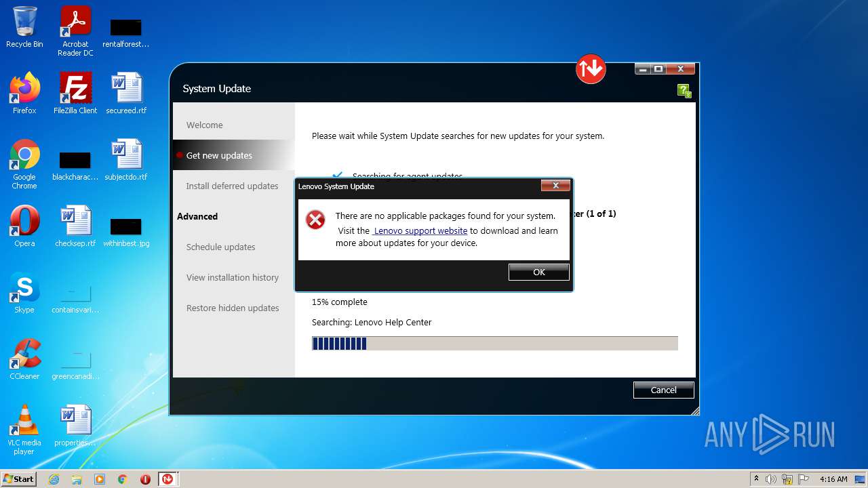Screen dimensions: 868x488
Task: Maximize the System Update window
Action: 658,69
